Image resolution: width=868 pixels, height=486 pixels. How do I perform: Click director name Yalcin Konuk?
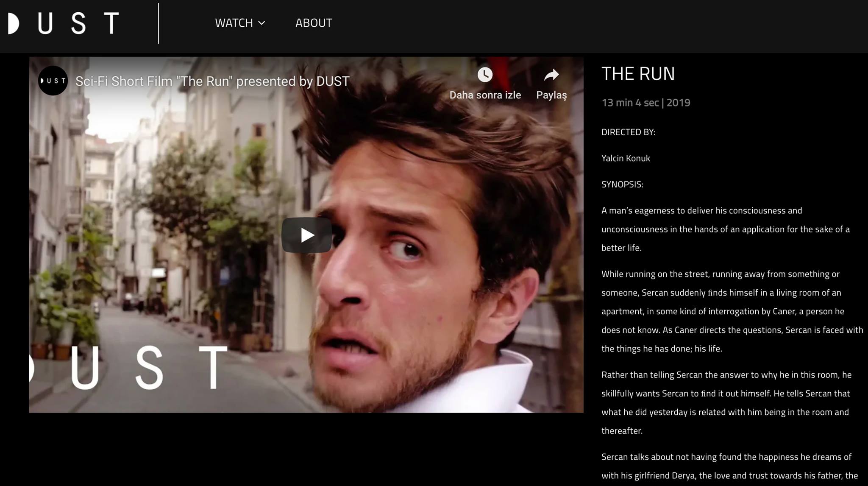[626, 158]
